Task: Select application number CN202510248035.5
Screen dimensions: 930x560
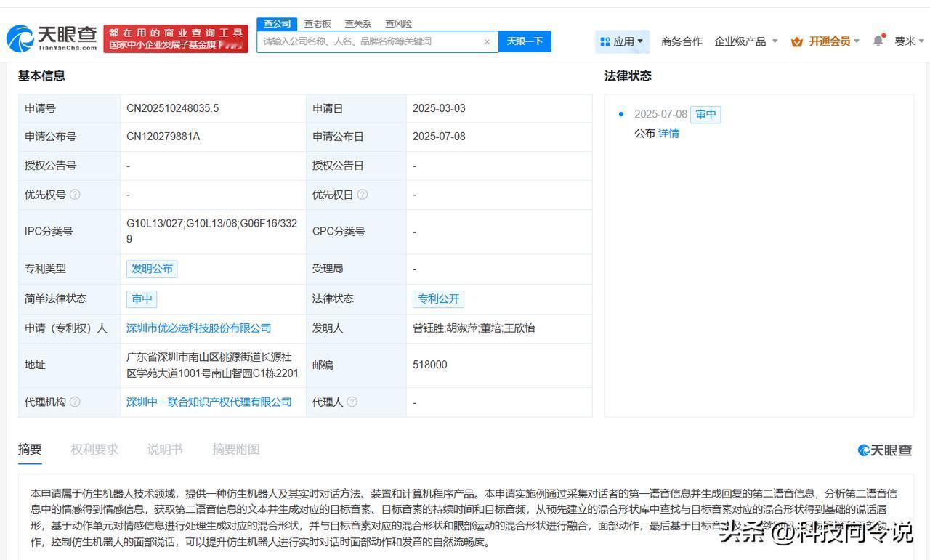Action: click(173, 108)
